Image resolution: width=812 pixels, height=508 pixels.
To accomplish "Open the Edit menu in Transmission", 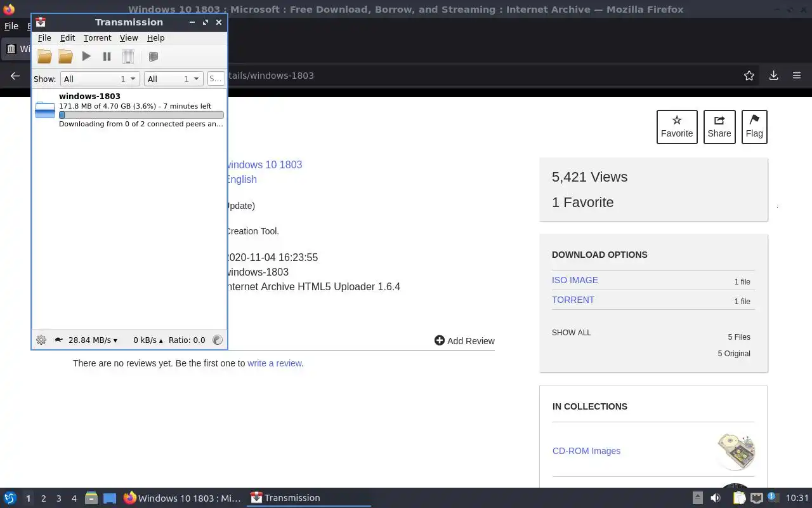I will point(67,38).
